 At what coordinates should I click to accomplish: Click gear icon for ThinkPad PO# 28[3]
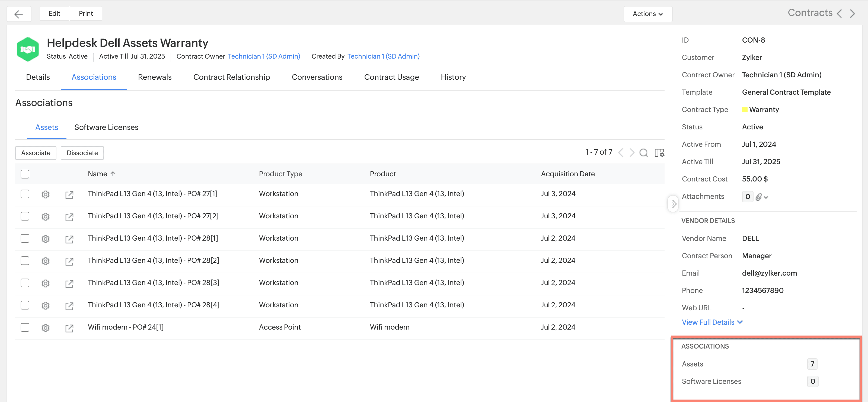coord(46,283)
